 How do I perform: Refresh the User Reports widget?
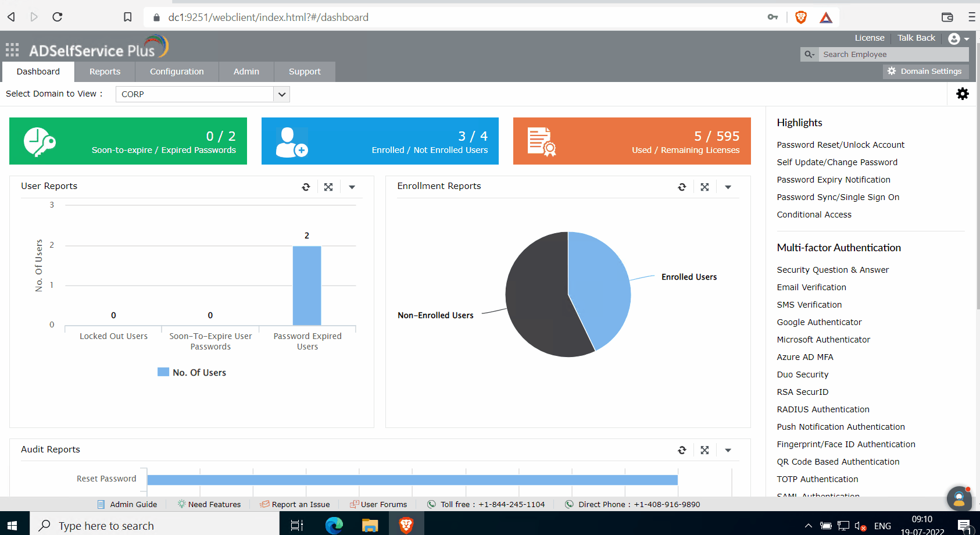click(306, 187)
